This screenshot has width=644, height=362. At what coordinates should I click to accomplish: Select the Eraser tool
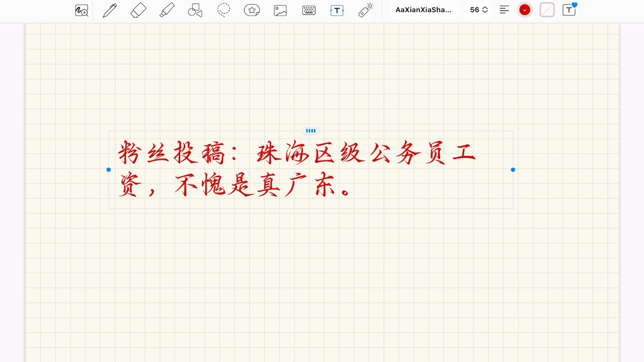coord(139,10)
